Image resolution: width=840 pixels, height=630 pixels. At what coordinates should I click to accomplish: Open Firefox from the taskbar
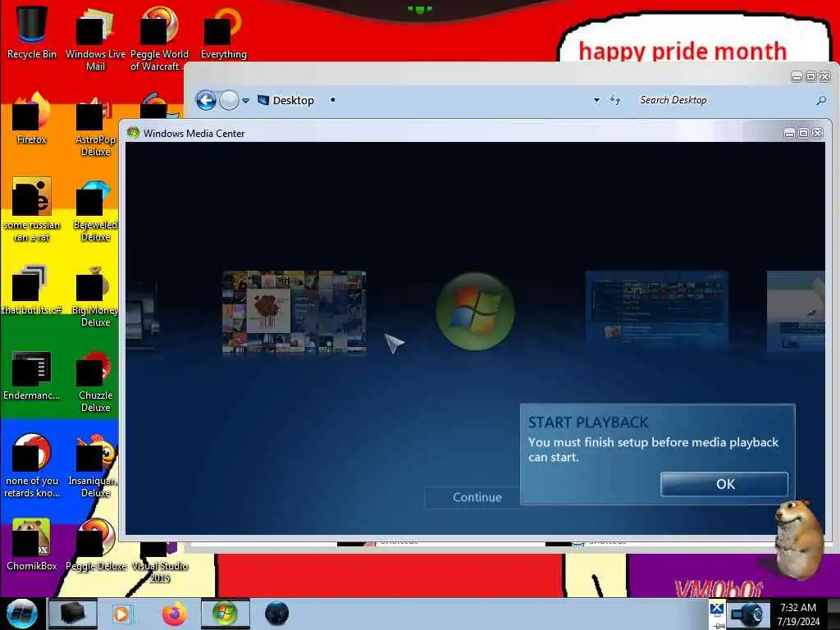pos(174,614)
